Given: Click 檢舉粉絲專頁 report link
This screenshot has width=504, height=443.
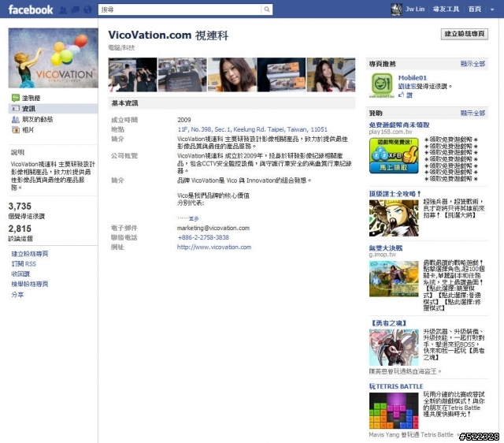Looking at the screenshot, I should point(30,284).
